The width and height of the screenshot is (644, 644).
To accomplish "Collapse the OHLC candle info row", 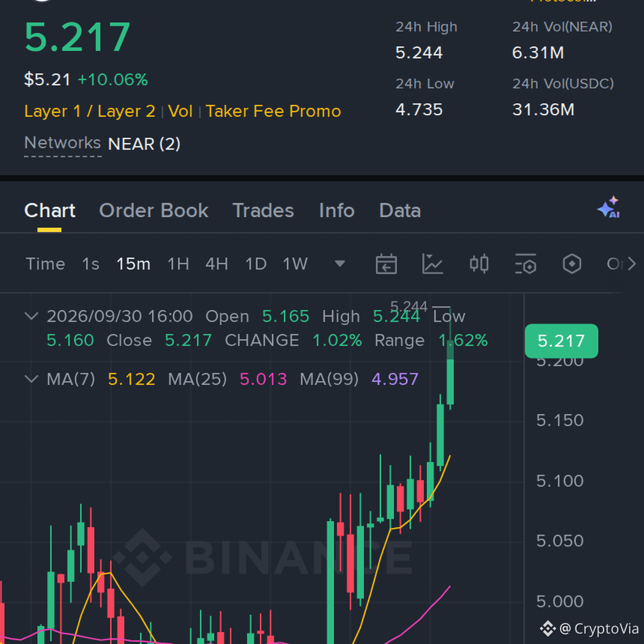I will tap(31, 316).
